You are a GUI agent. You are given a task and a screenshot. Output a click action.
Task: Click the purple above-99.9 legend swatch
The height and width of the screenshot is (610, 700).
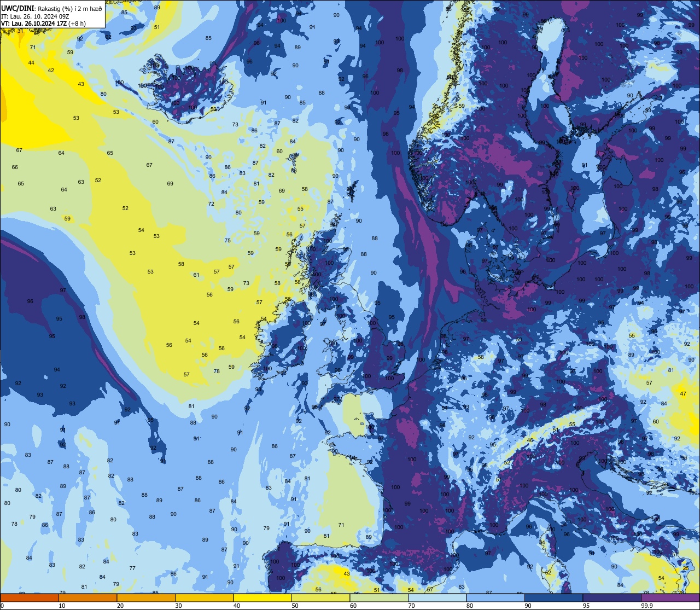(670, 597)
